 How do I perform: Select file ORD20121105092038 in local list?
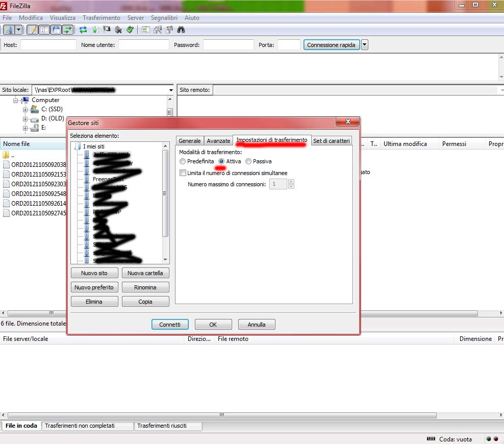click(x=39, y=165)
